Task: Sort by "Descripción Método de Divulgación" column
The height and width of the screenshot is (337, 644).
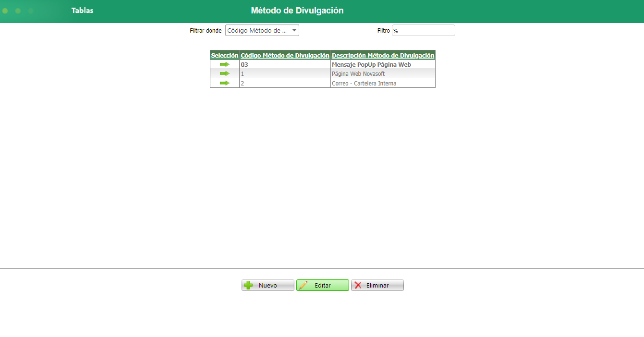Action: click(382, 55)
